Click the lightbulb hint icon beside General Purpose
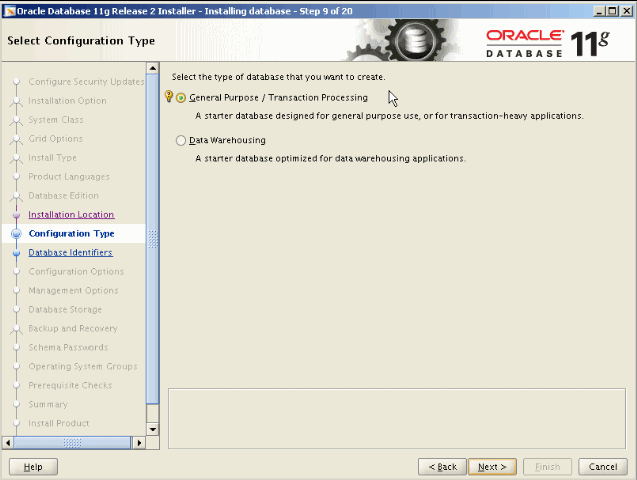637x480 pixels. (x=169, y=96)
